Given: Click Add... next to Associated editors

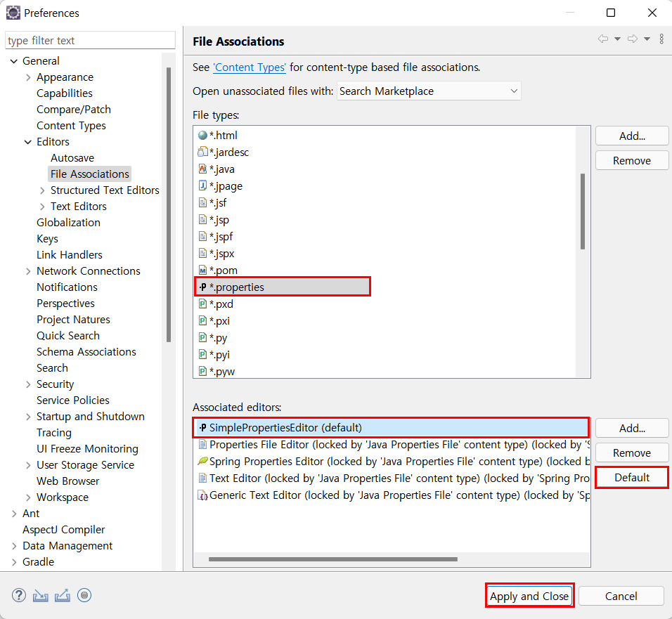Looking at the screenshot, I should (632, 429).
